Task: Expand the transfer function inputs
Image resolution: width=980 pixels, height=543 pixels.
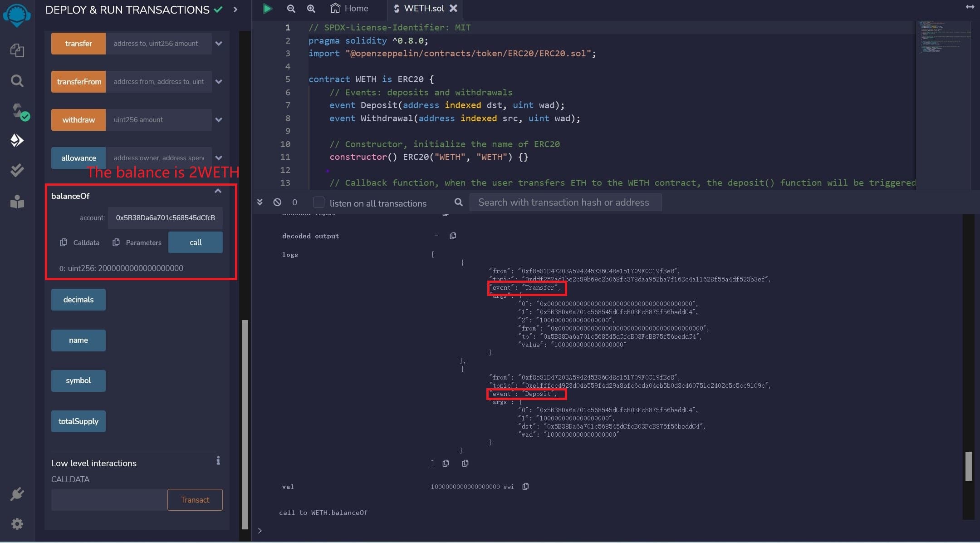Action: 219,44
